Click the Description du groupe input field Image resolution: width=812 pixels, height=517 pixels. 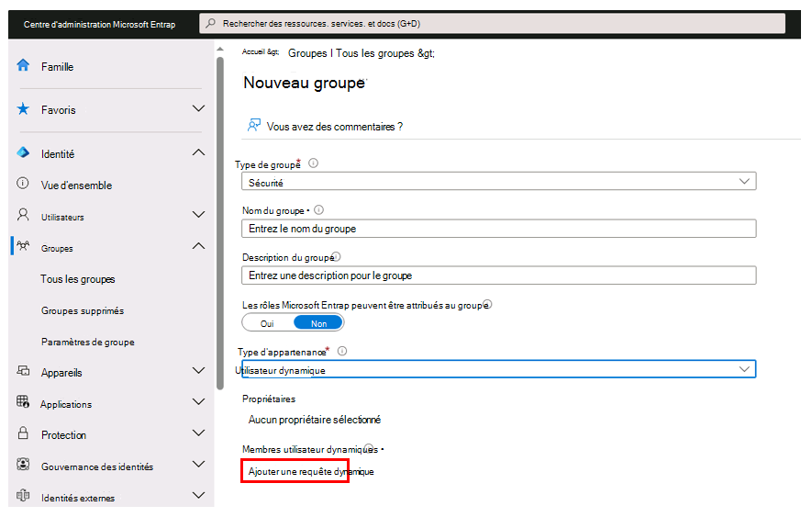tap(499, 275)
